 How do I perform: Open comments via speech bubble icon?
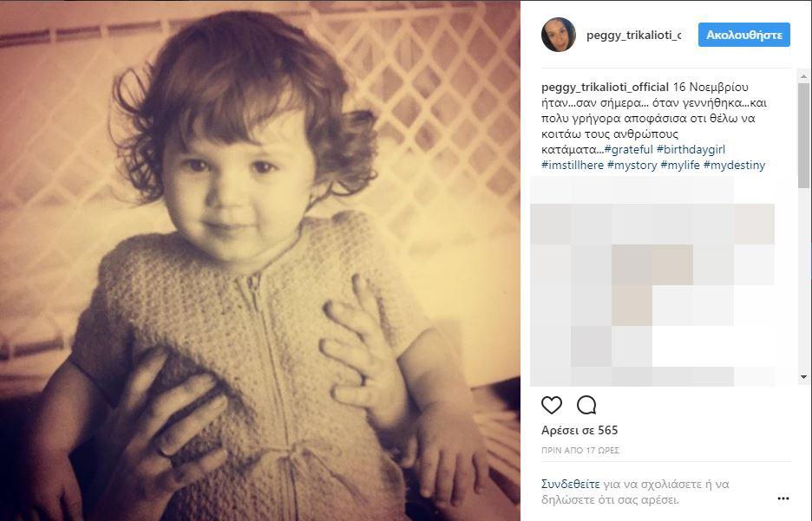586,405
